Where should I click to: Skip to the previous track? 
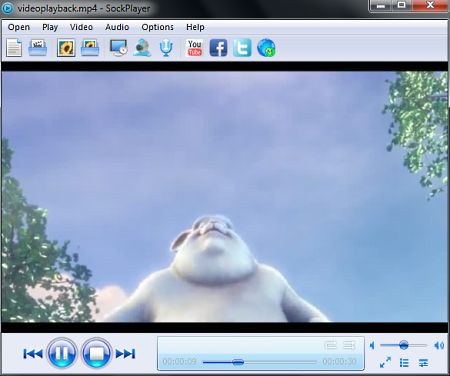tap(33, 354)
